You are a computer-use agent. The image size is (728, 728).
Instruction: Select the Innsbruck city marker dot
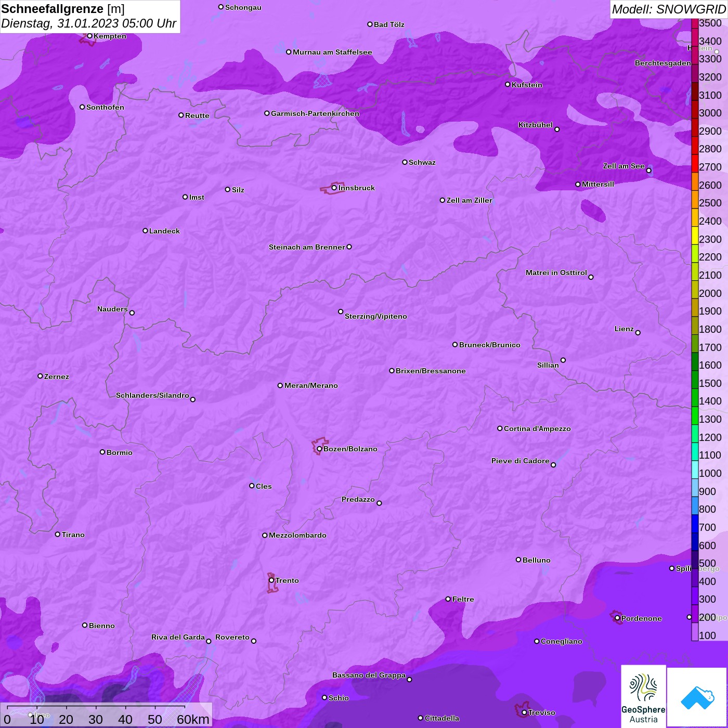[334, 188]
